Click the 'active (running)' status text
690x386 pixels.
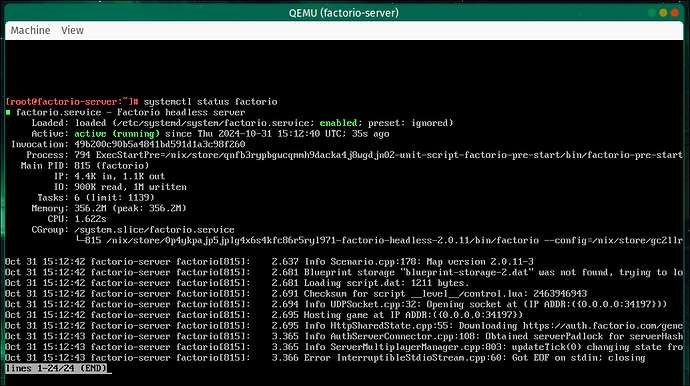(x=117, y=134)
